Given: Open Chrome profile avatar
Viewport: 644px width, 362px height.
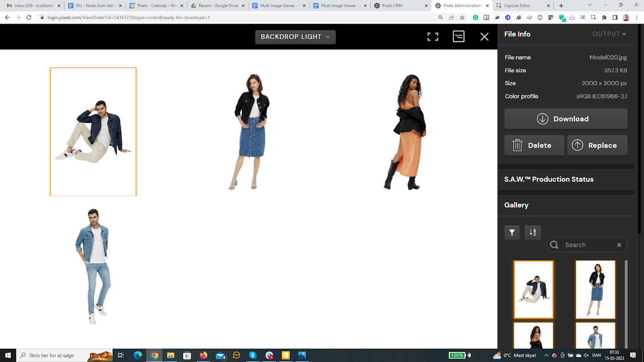Looking at the screenshot, I should pyautogui.click(x=626, y=18).
